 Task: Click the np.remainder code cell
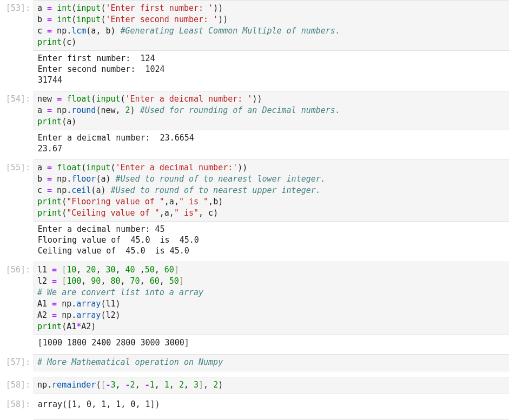pyautogui.click(x=130, y=385)
